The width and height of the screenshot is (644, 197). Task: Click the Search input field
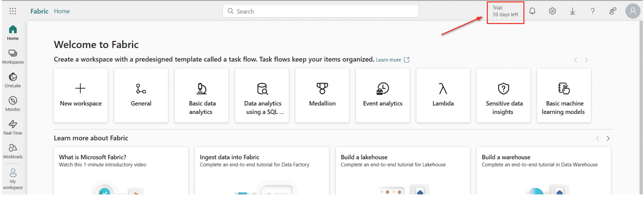click(320, 11)
